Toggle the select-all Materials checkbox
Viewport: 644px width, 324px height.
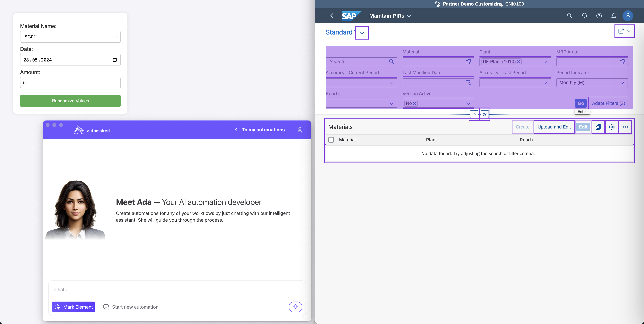point(331,140)
